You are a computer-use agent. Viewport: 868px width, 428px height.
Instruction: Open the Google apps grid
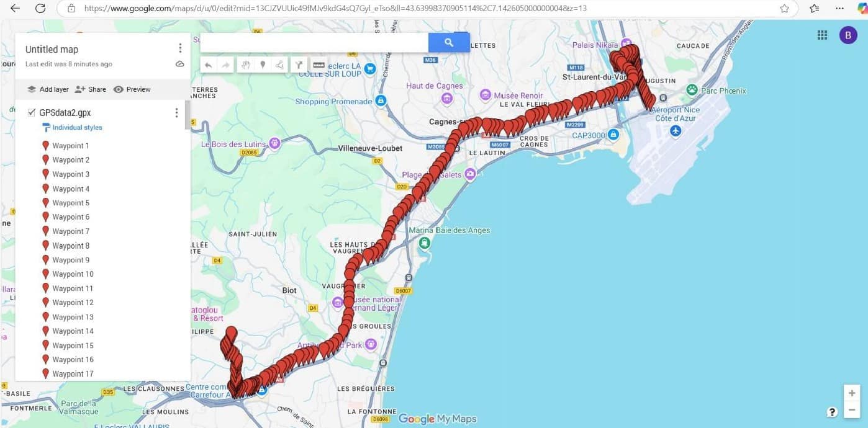(822, 35)
